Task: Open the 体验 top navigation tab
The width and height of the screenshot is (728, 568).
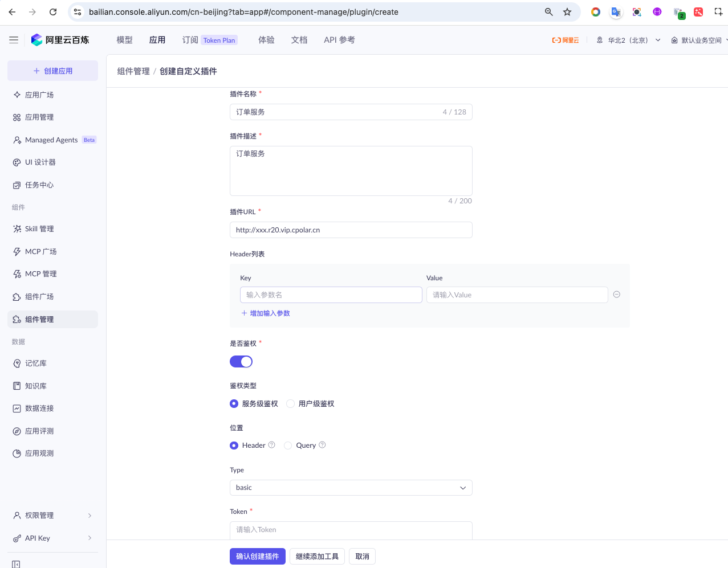Action: [x=266, y=40]
